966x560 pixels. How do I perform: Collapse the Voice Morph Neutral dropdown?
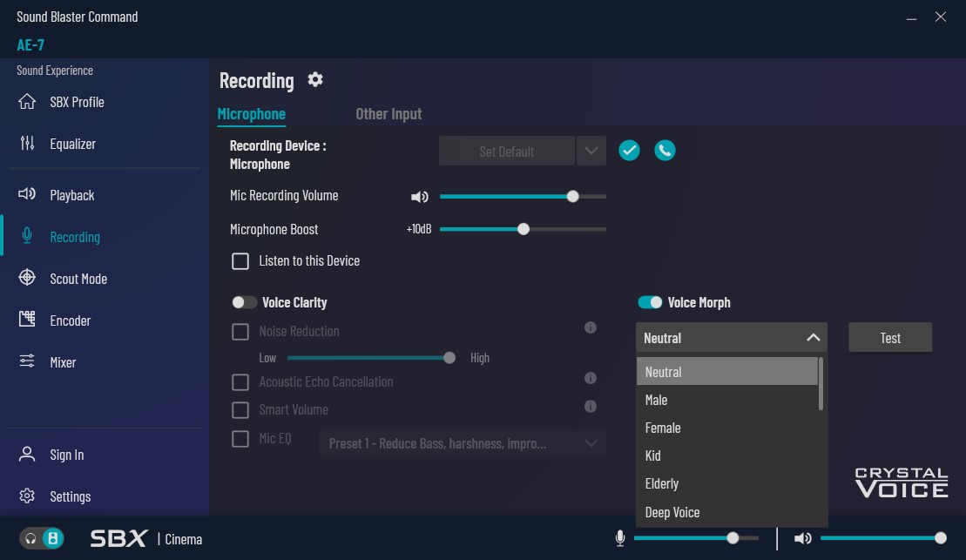(732, 338)
